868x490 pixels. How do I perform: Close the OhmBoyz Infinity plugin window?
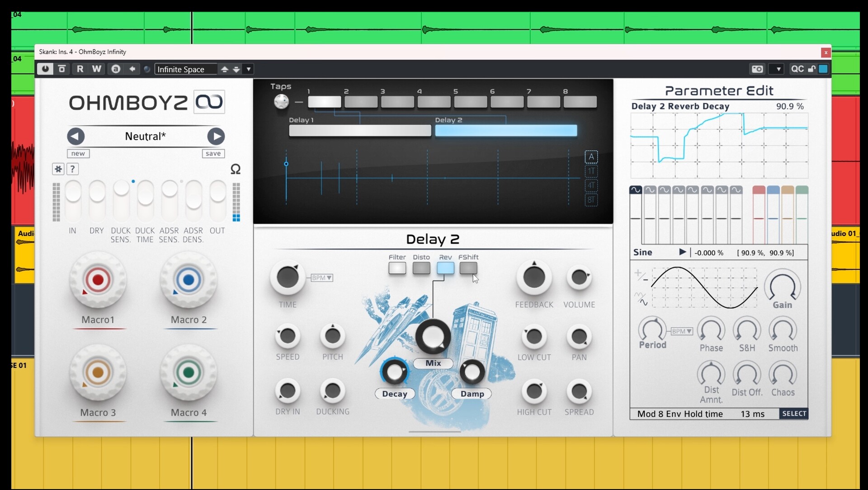click(826, 52)
